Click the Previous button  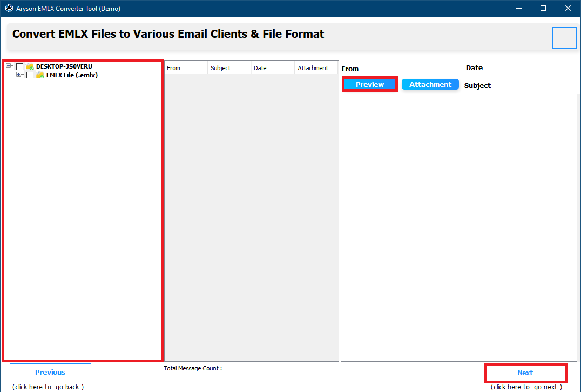pyautogui.click(x=50, y=373)
